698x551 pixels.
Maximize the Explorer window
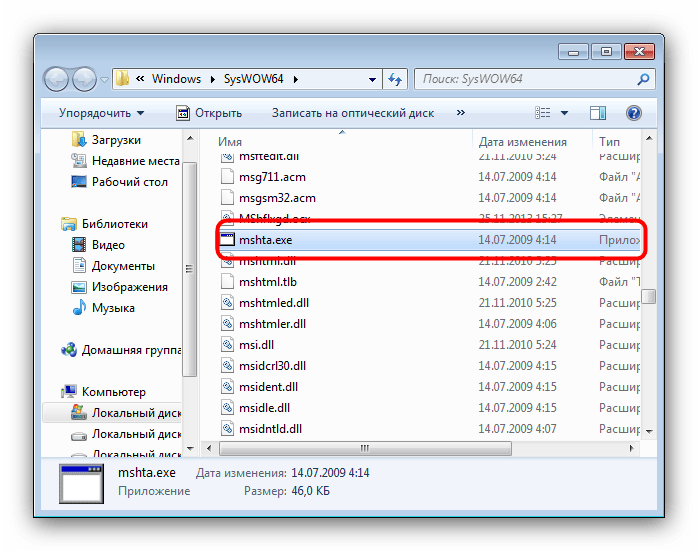coord(606,52)
